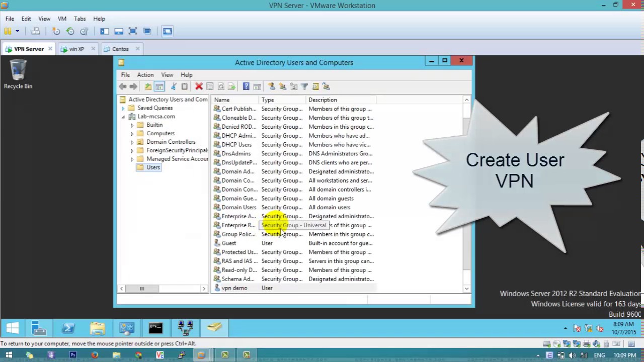The width and height of the screenshot is (644, 362).
Task: Revert VM to snapshot icon
Action: click(70, 31)
